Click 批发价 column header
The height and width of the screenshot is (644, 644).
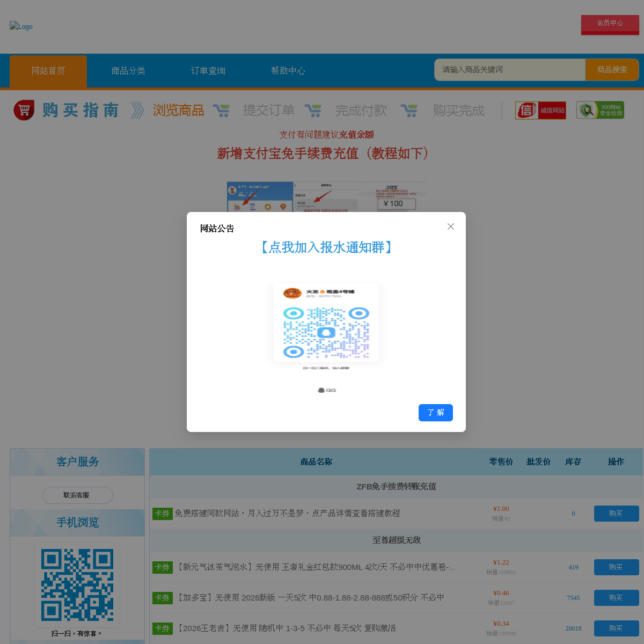click(538, 462)
